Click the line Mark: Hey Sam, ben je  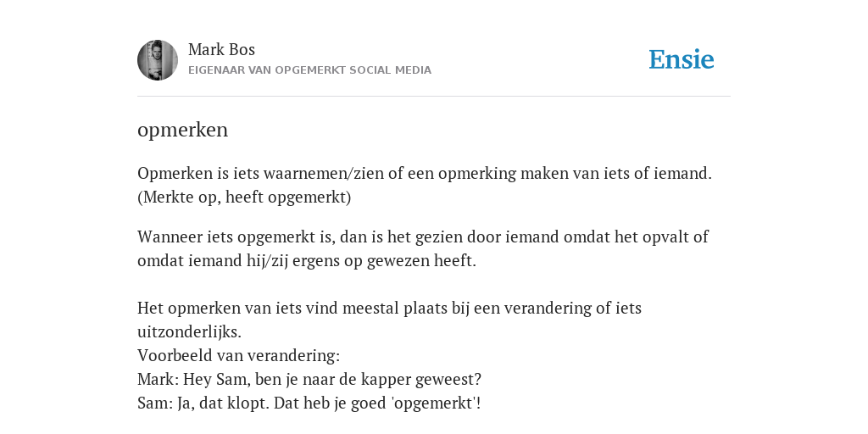[309, 379]
